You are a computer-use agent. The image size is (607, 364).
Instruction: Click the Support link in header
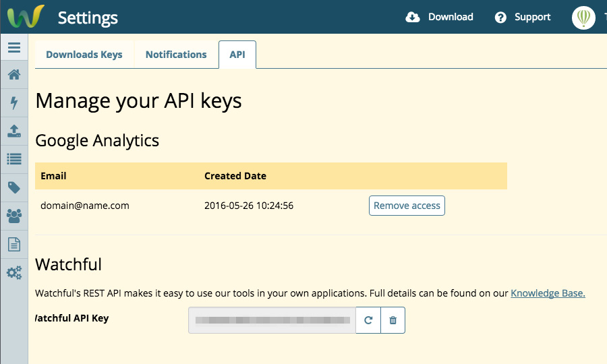[x=532, y=18]
